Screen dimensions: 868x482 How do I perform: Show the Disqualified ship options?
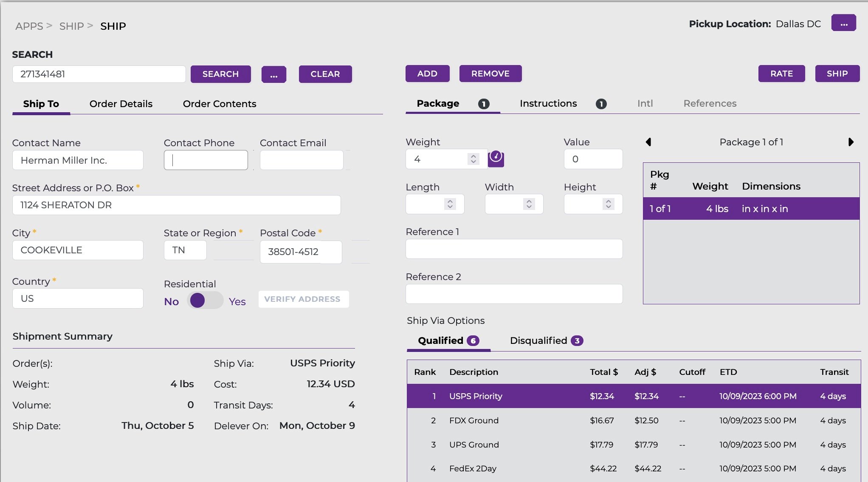pyautogui.click(x=538, y=340)
